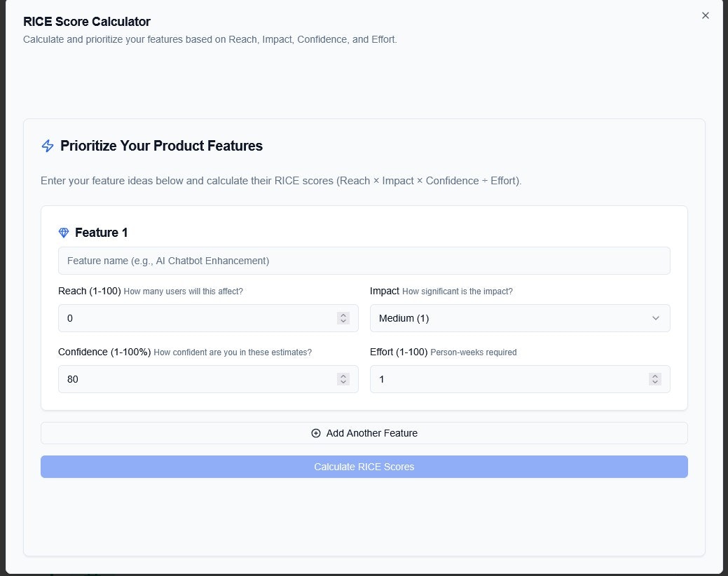Click the diamond icon next to Feature 1
Viewport: 728px width, 576px height.
(x=64, y=233)
